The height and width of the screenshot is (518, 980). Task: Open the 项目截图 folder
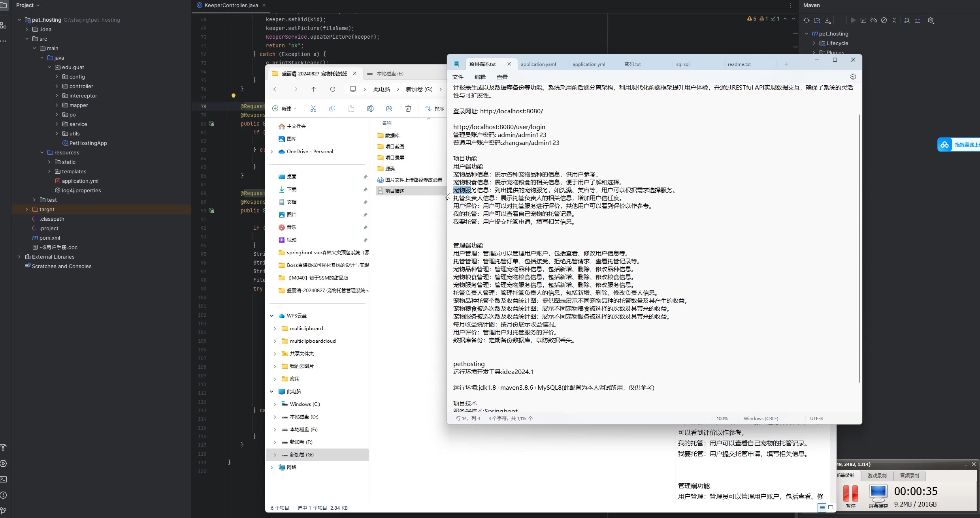(x=394, y=146)
